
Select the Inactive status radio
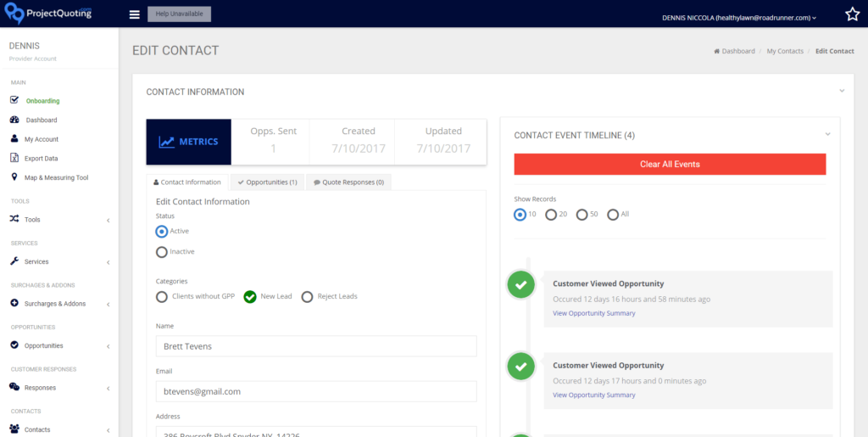pyautogui.click(x=162, y=252)
